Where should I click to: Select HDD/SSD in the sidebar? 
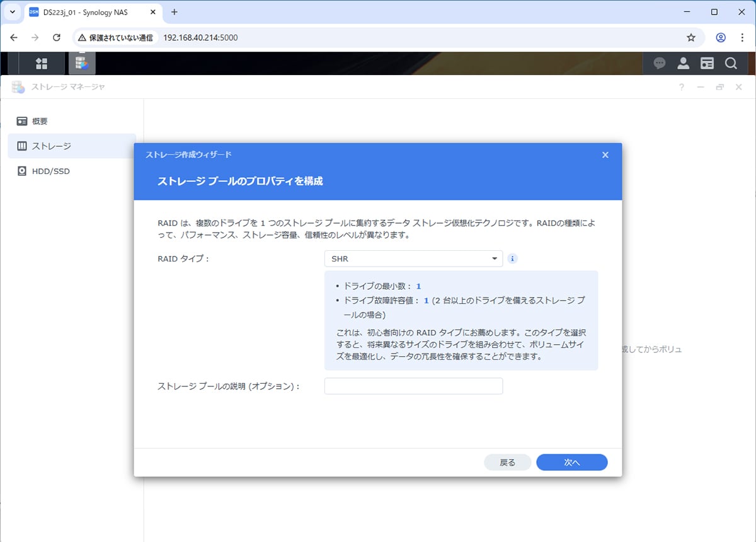pos(50,171)
